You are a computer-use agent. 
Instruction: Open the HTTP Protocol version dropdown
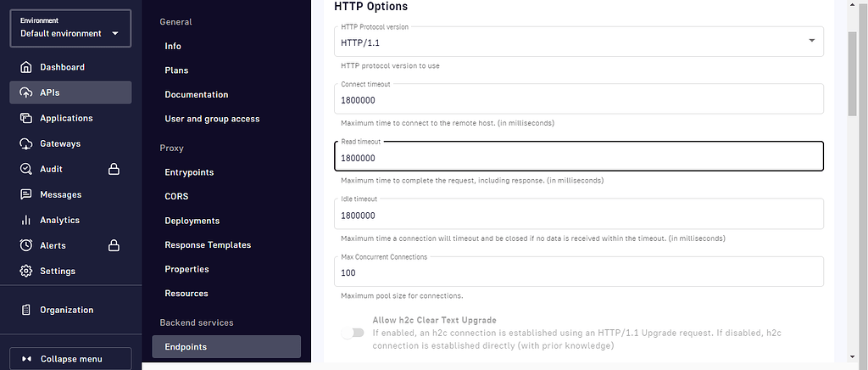tap(578, 41)
